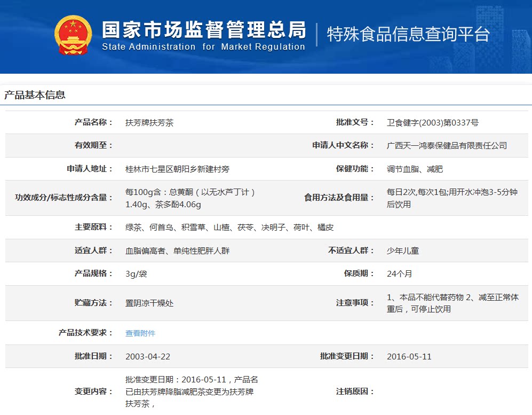Click the 特殊食品信息查询平台 platform title
The width and height of the screenshot is (532, 415).
pyautogui.click(x=408, y=34)
